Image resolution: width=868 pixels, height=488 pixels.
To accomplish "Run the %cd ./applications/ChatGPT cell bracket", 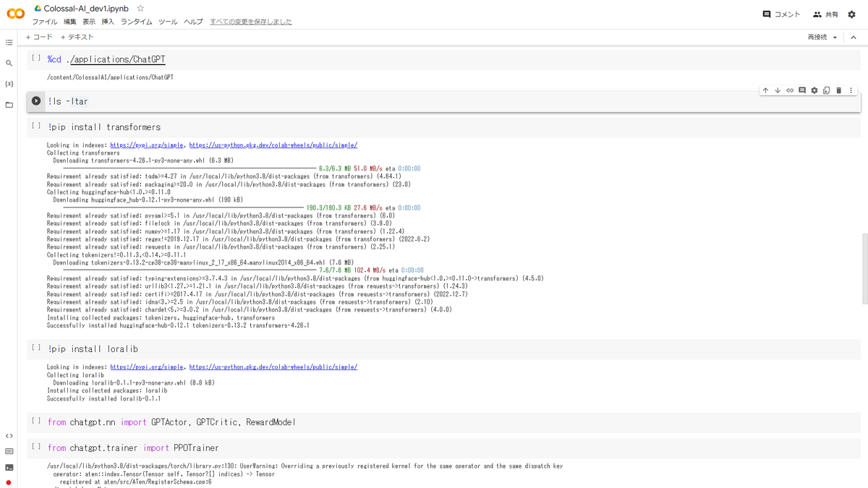I will 36,58.
